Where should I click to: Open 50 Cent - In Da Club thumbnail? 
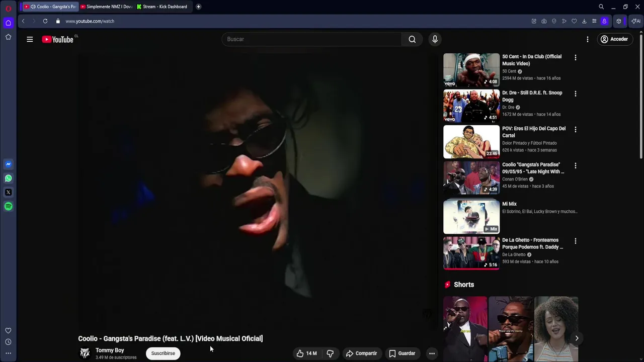[471, 70]
